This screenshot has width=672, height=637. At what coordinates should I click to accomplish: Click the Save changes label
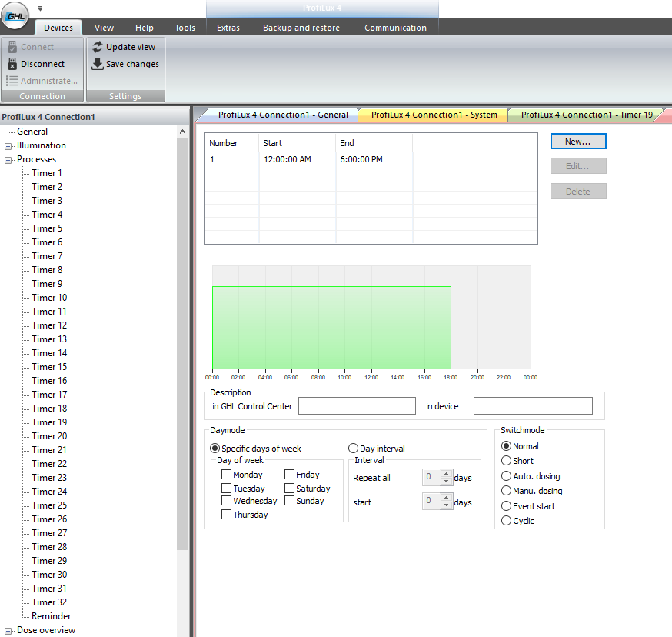pos(132,64)
